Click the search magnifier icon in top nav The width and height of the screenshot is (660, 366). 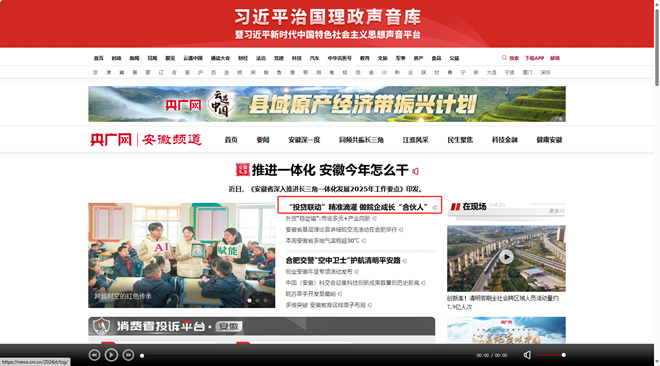pyautogui.click(x=504, y=58)
